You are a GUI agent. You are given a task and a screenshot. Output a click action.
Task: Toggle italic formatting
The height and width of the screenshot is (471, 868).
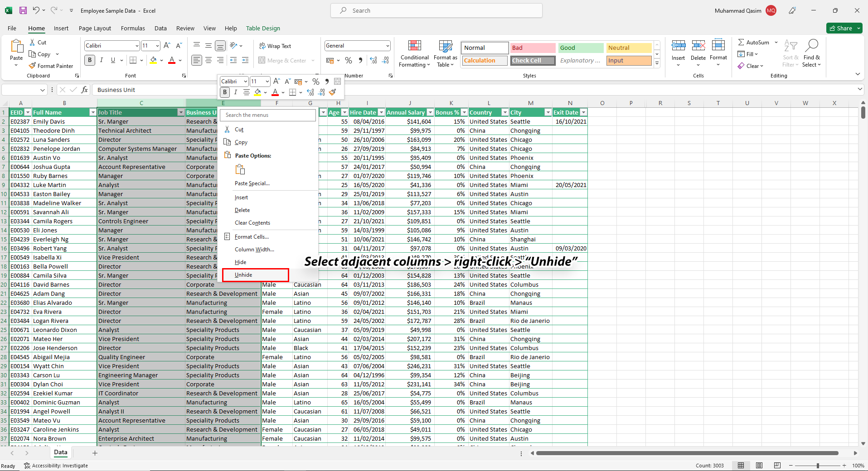pyautogui.click(x=102, y=60)
